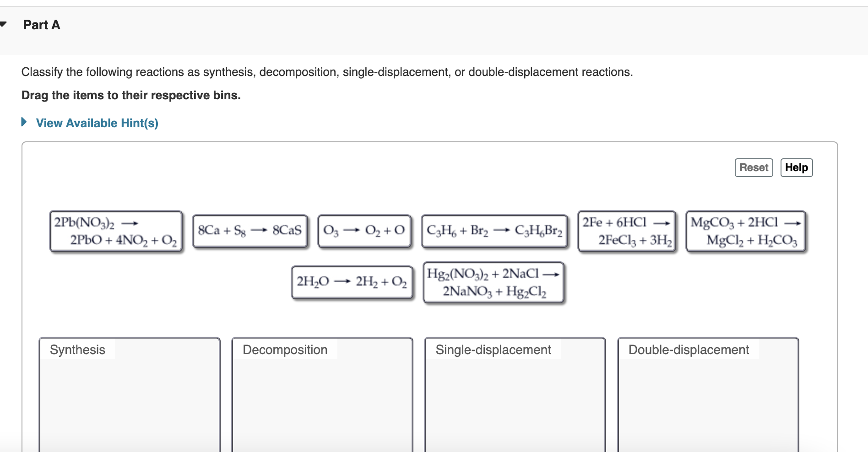Viewport: 868px width, 452px height.
Task: Click the Help button
Action: [x=796, y=167]
